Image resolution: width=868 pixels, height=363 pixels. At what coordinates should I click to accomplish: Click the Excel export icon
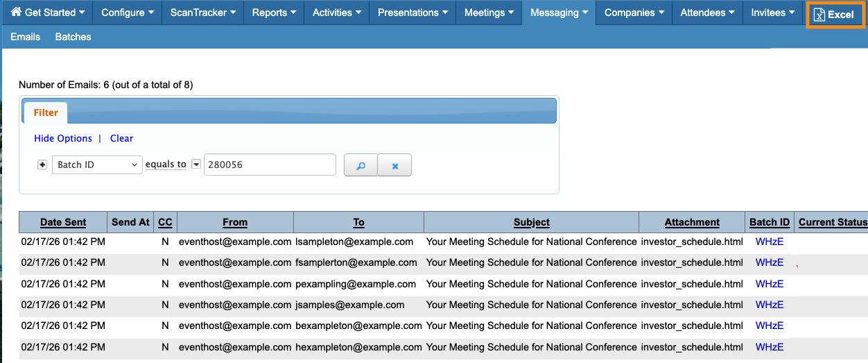[x=819, y=15]
